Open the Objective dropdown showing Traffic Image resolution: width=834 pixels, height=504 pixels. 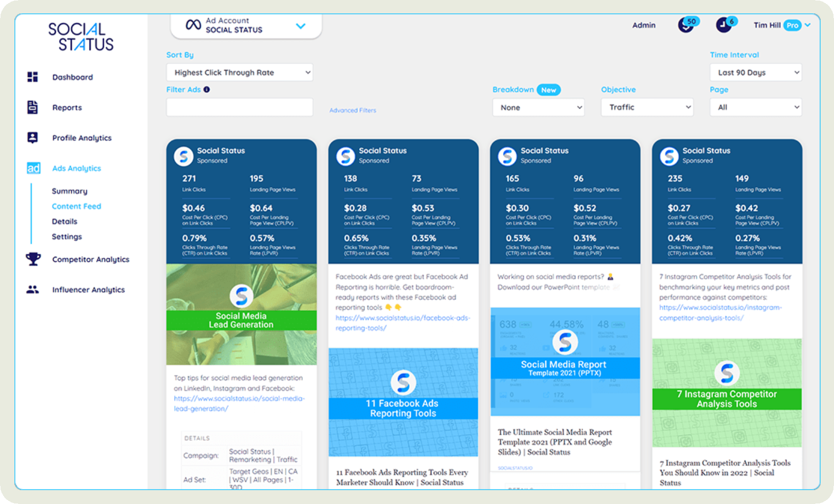click(647, 107)
